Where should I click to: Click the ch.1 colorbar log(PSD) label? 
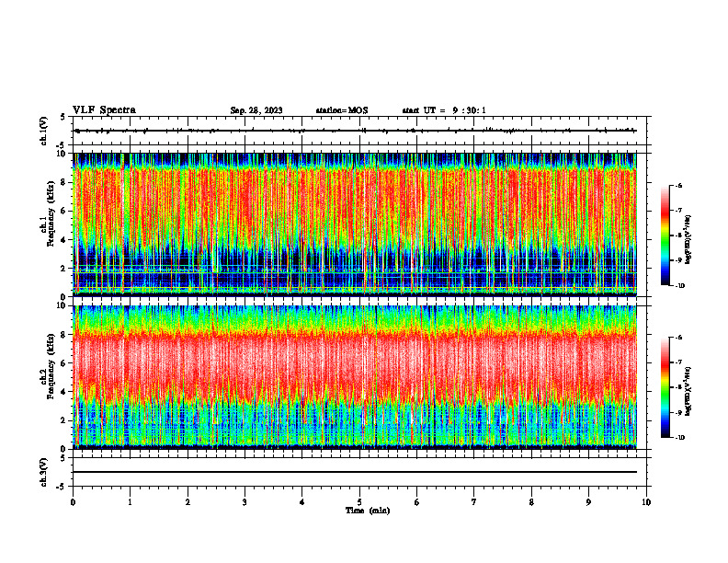688,240
